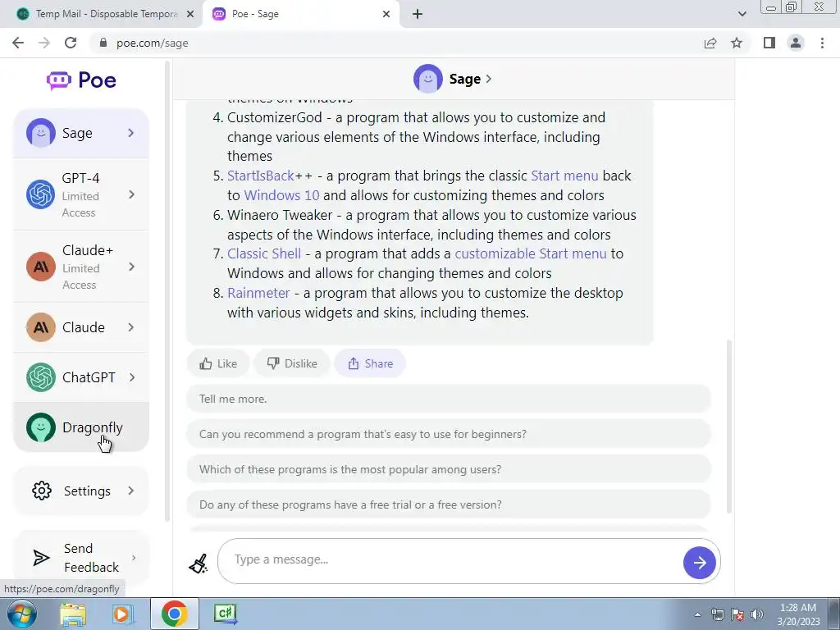Viewport: 840px width, 630px height.
Task: Expand the GPT-4 chevron in sidebar
Action: tap(131, 194)
